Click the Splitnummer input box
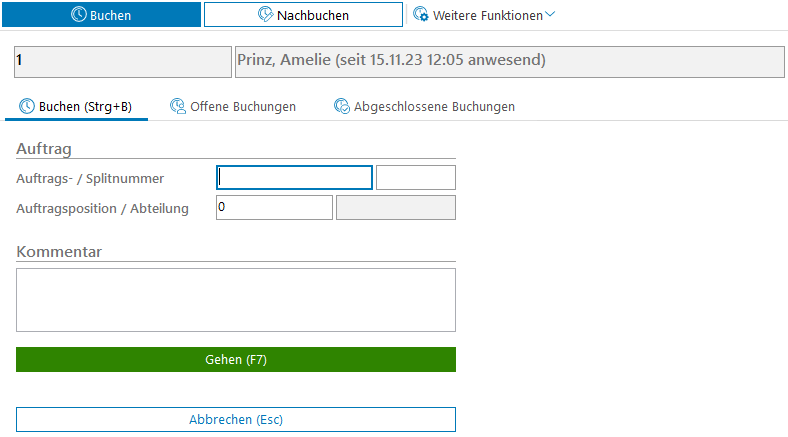788x437 pixels. click(415, 178)
